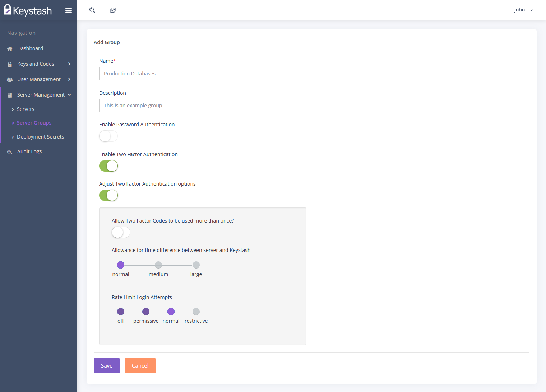Enable Password Authentication
This screenshot has width=546, height=392.
(x=108, y=136)
